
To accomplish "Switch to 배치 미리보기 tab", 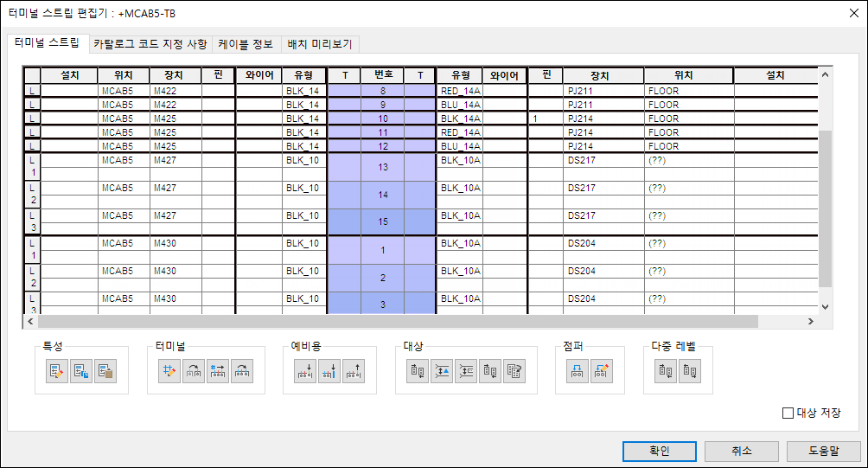I will pos(320,44).
